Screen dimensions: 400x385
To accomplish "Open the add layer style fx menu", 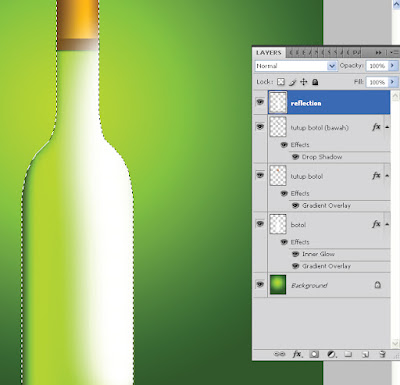I will [297, 354].
